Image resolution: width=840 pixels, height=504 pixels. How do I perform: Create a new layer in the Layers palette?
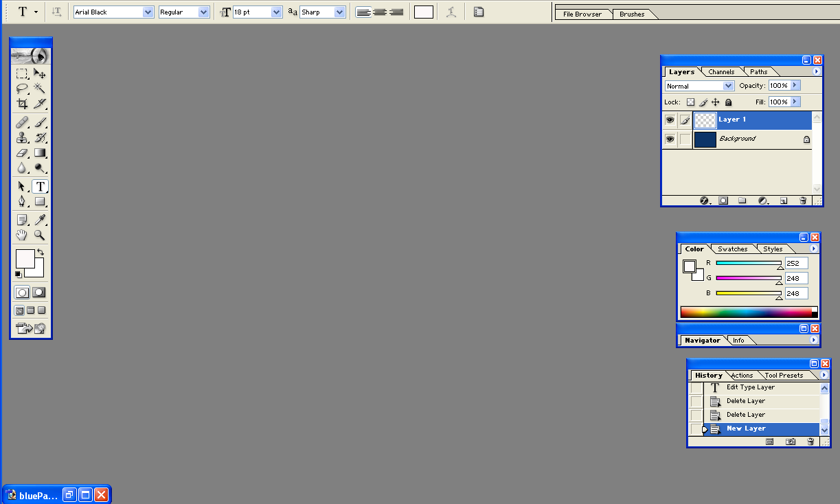point(784,201)
